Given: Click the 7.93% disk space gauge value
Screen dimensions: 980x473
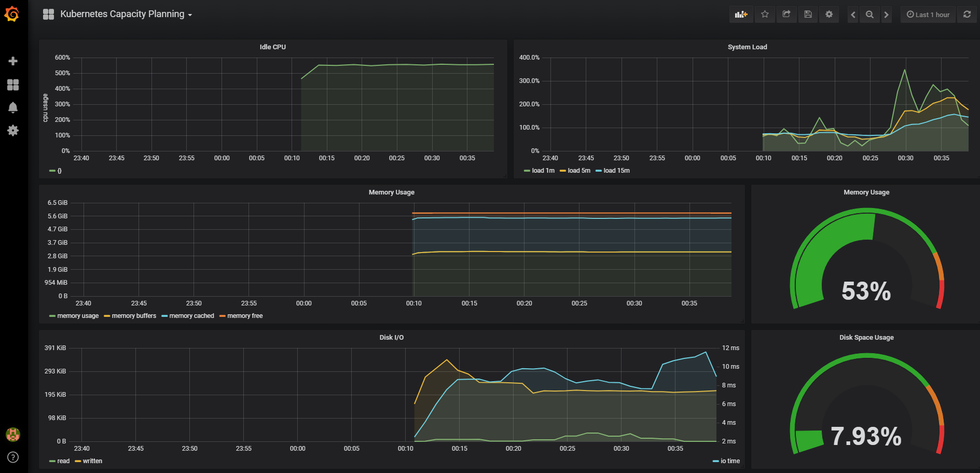Looking at the screenshot, I should click(x=866, y=436).
